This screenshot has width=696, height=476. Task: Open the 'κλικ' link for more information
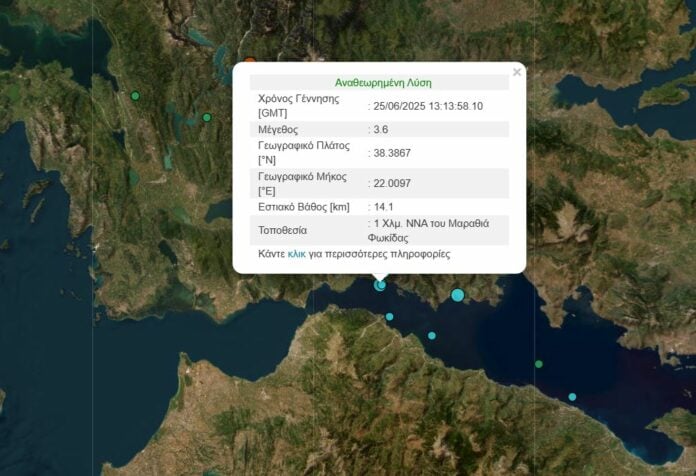click(x=297, y=254)
